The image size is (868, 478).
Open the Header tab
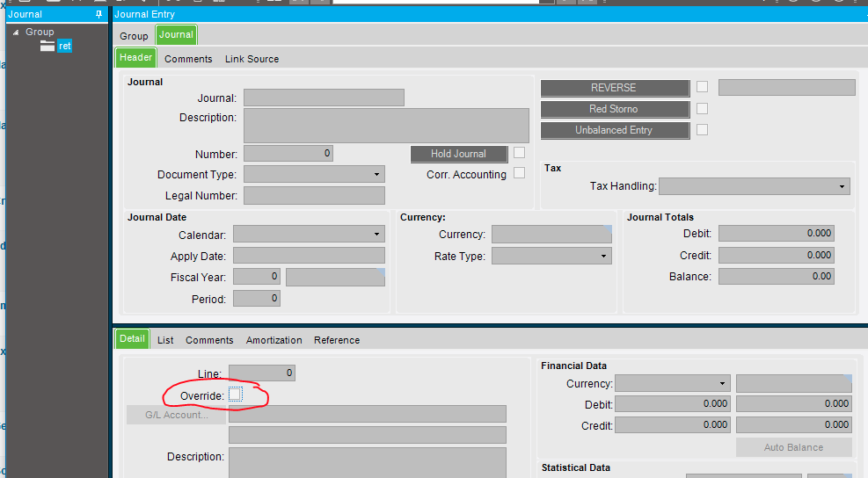point(135,57)
